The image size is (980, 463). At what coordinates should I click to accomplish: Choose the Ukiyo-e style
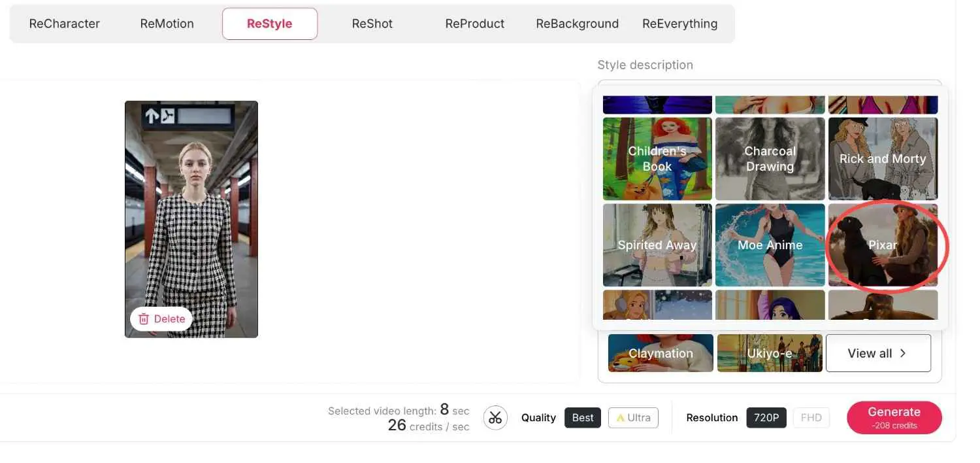click(770, 352)
